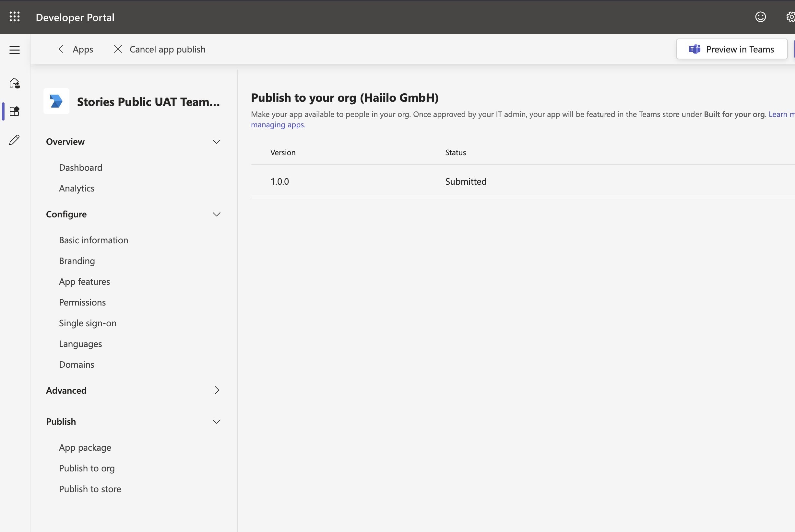
Task: Select Publish to org
Action: [x=87, y=468]
